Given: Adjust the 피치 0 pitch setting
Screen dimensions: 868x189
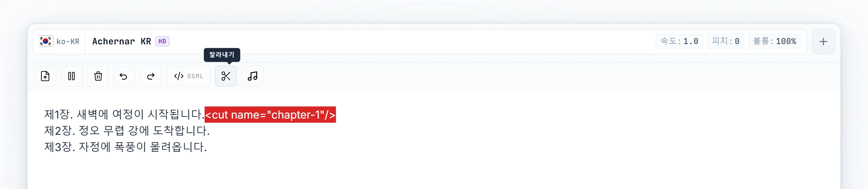Looking at the screenshot, I should point(726,41).
